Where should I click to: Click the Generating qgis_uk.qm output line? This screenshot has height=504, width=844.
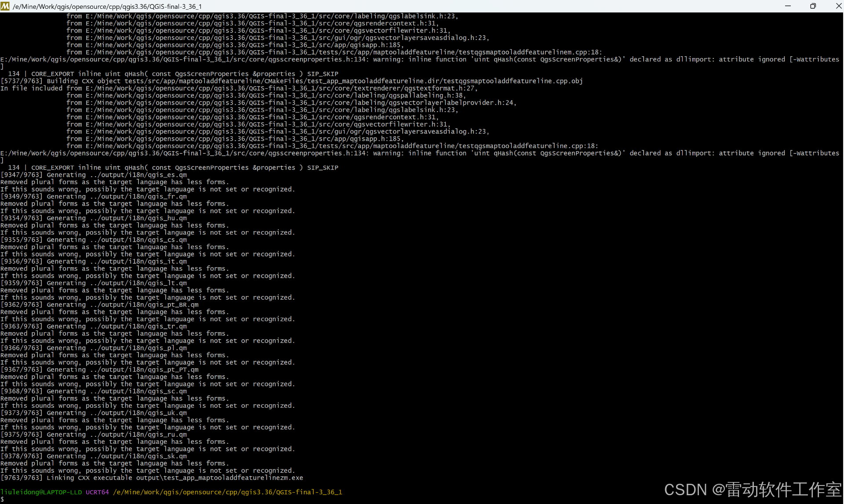coord(94,413)
